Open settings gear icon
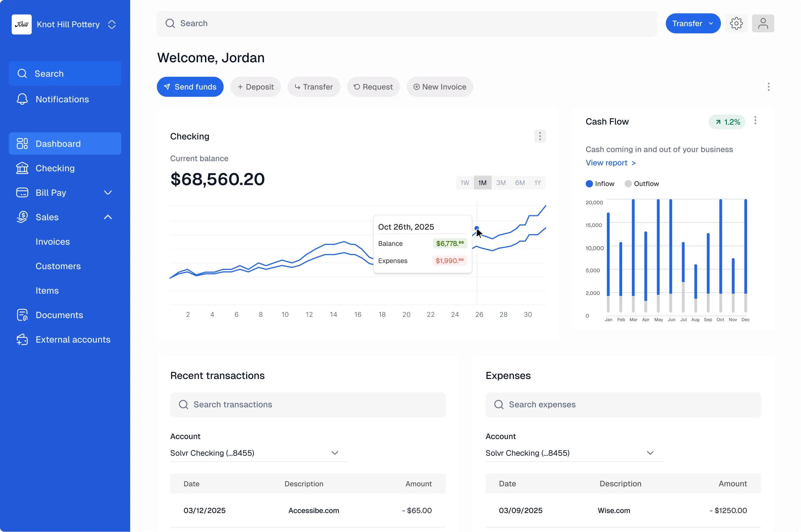Screen dimensions: 801x532 [736, 23]
